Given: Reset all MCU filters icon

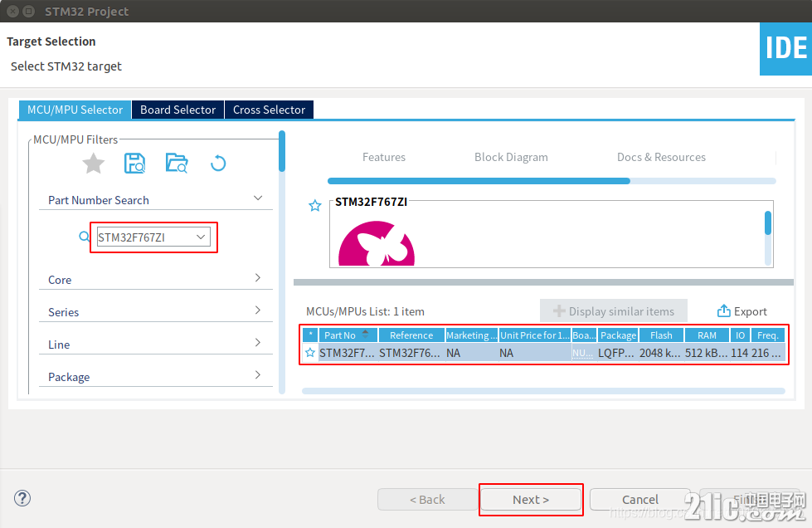Looking at the screenshot, I should pyautogui.click(x=218, y=164).
